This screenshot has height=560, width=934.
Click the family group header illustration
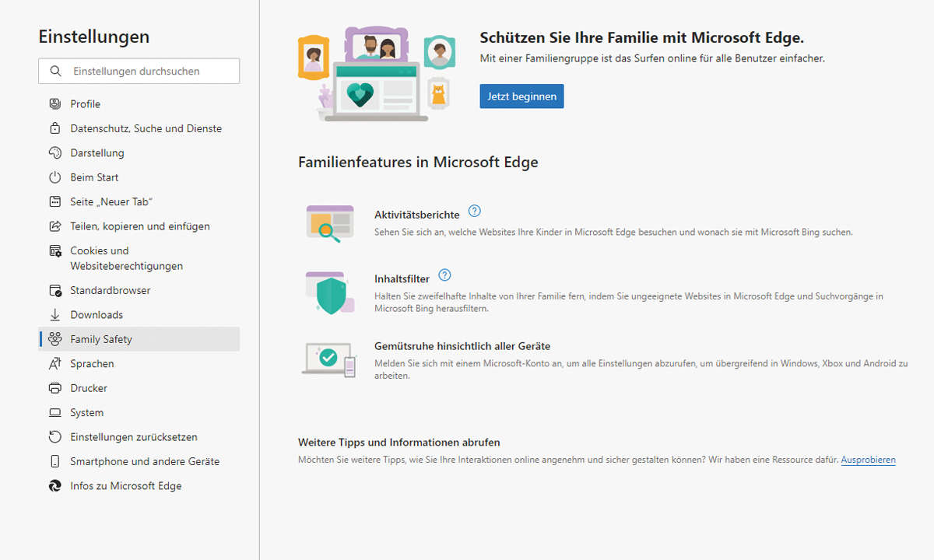[x=376, y=74]
